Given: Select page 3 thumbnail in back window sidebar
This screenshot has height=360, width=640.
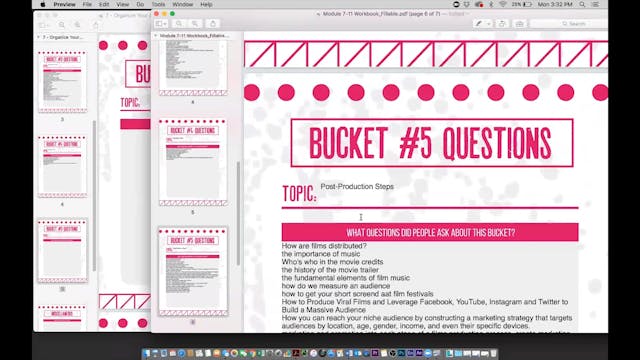Looking at the screenshot, I should click(62, 82).
